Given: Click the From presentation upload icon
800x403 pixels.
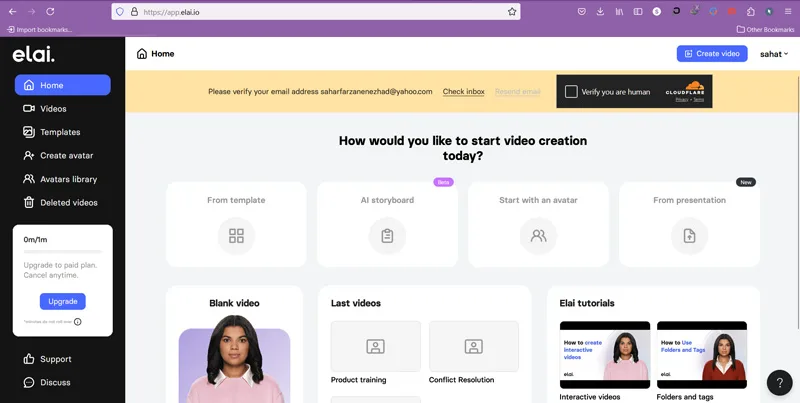Looking at the screenshot, I should (x=689, y=236).
